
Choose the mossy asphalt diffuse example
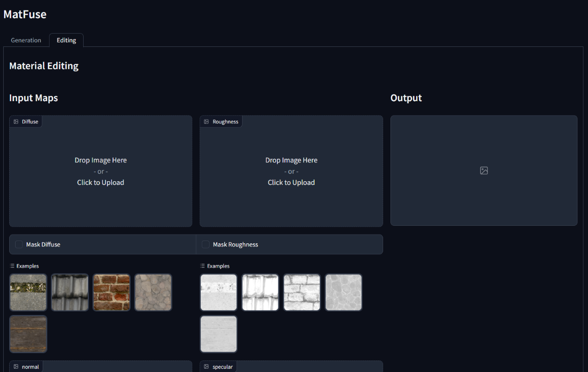click(28, 292)
